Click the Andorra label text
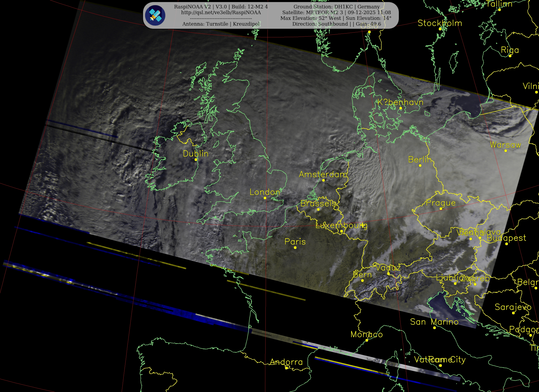The image size is (539, 392). coord(286,362)
